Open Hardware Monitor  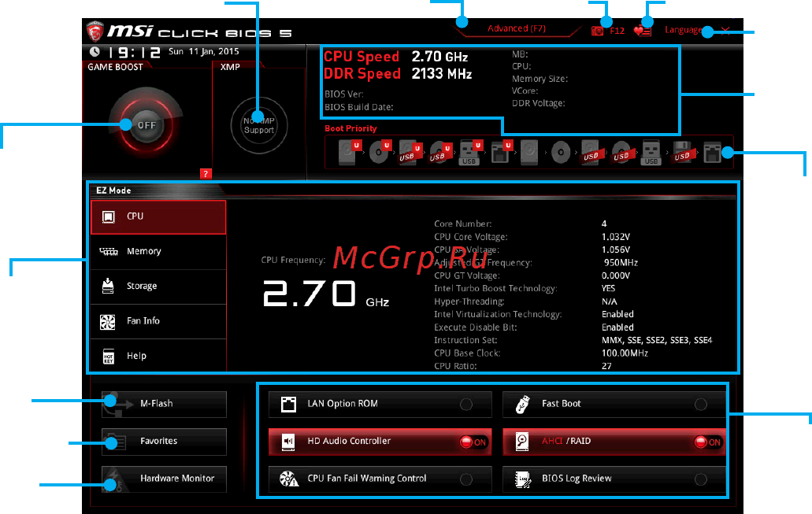[x=164, y=479]
